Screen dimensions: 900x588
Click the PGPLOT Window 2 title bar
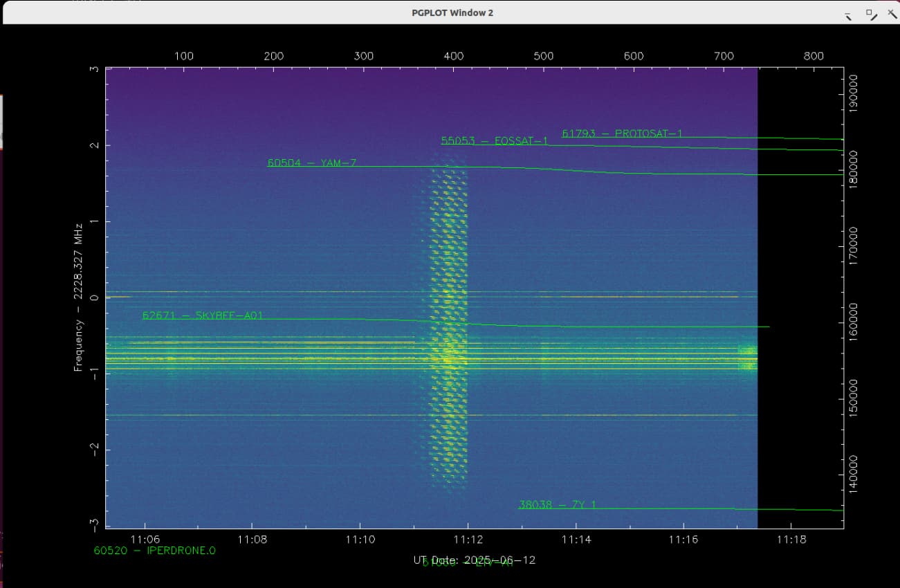(450, 12)
